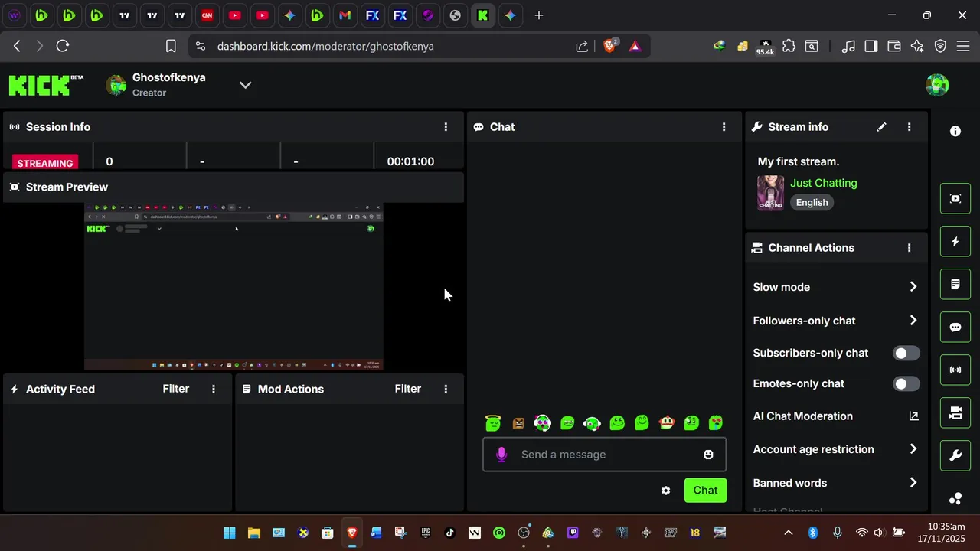This screenshot has height=551, width=980.
Task: Open Activity Feed options menu
Action: 214,389
